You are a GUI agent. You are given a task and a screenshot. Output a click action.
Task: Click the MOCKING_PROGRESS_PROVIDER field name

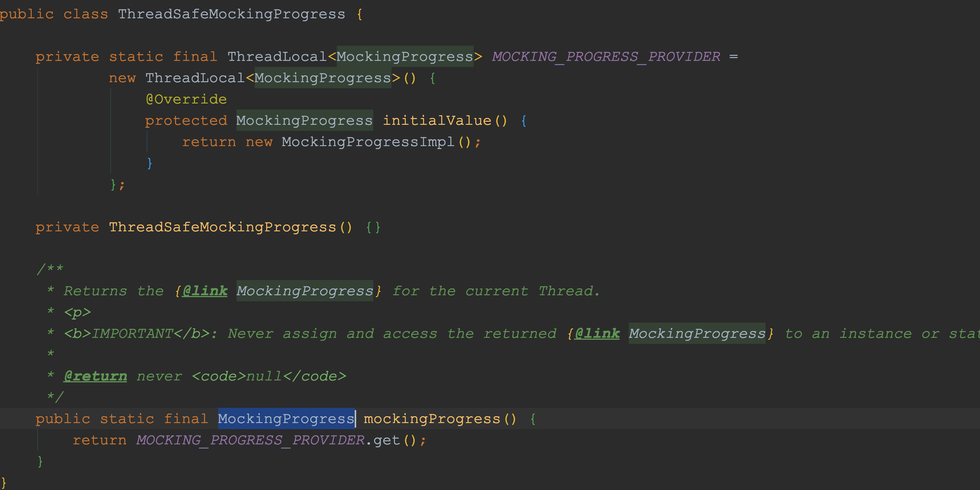605,56
